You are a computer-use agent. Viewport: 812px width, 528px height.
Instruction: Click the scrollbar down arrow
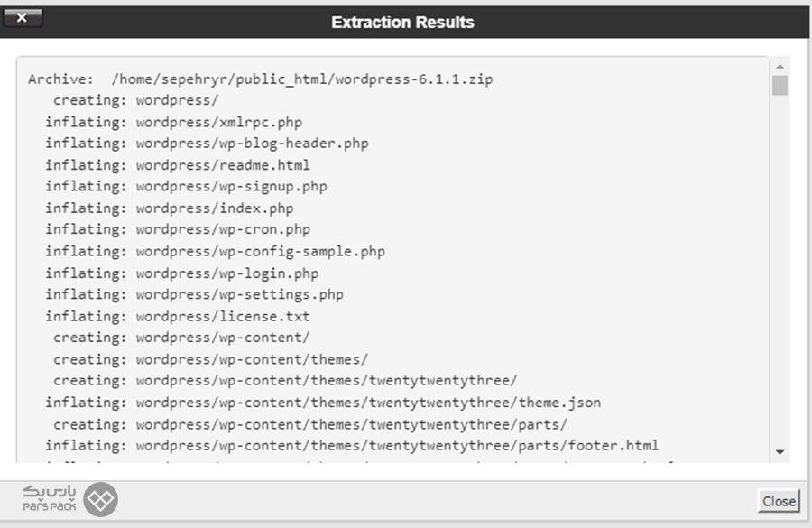coord(780,452)
